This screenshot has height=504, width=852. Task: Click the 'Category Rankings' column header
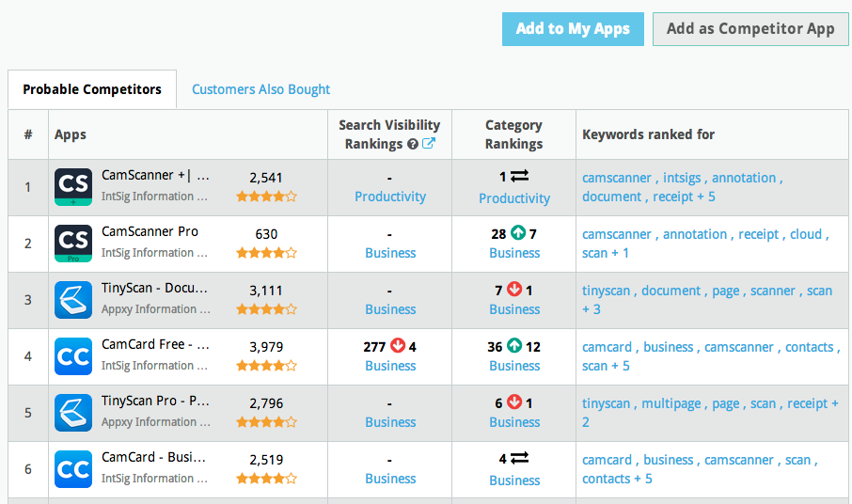click(x=514, y=134)
